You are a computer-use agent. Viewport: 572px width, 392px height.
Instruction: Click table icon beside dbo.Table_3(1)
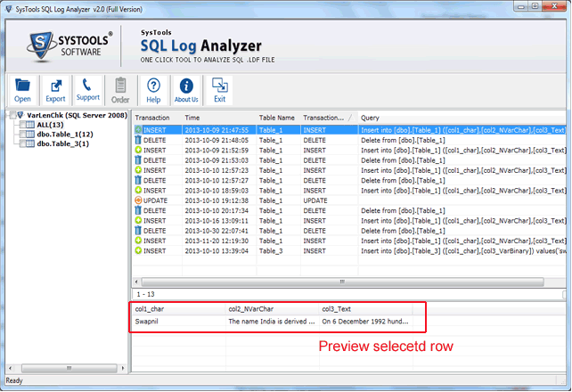point(30,143)
